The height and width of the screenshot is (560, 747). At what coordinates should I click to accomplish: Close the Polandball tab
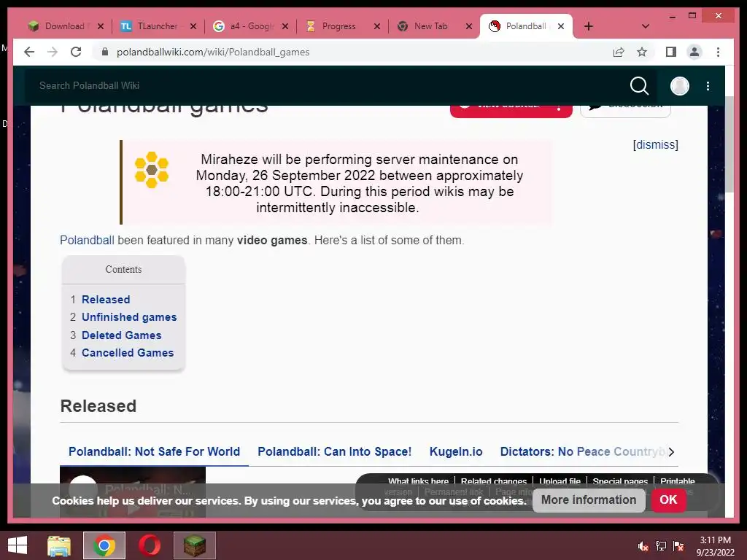[561, 26]
